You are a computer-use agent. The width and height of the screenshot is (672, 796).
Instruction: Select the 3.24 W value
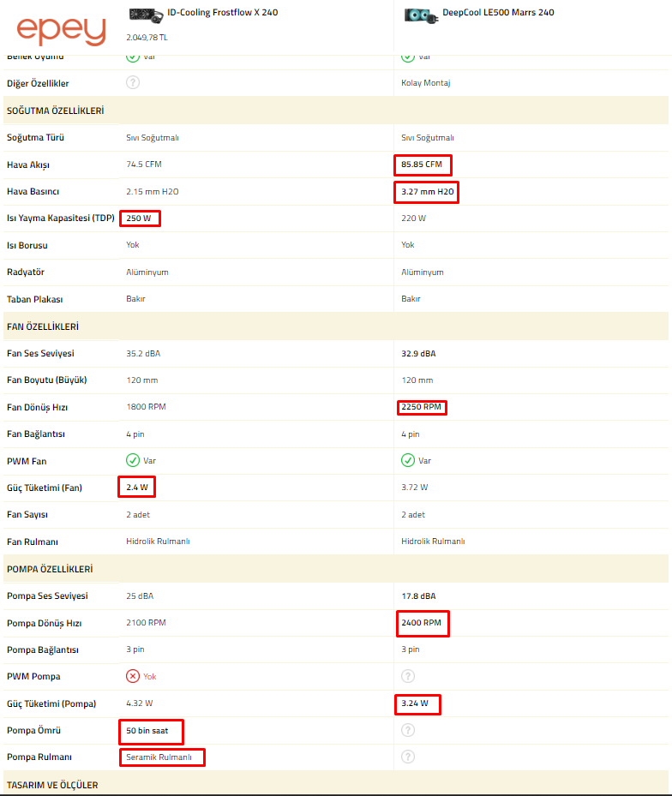(x=415, y=703)
